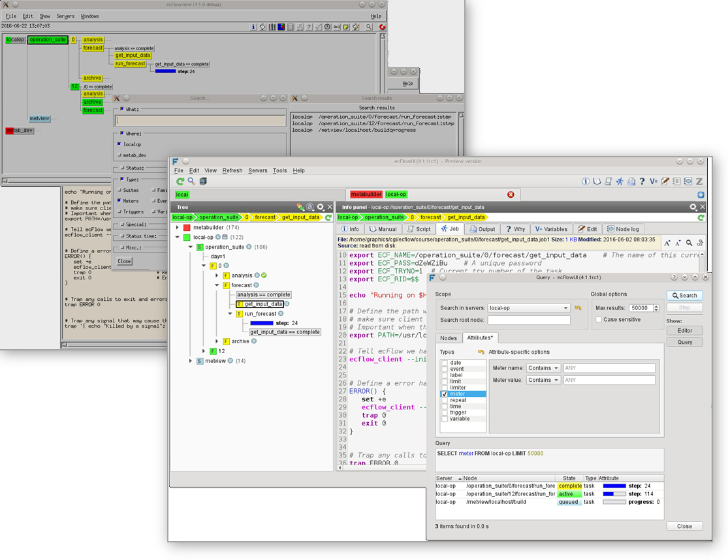Check the trigger type checkbox in Query
The height and width of the screenshot is (560, 728).
445,412
